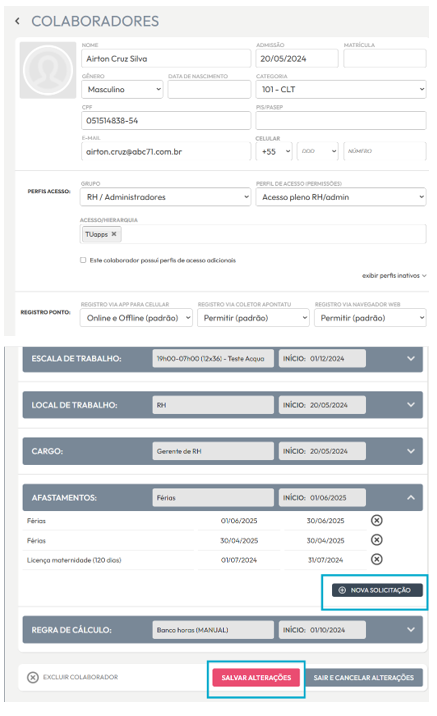Open the DDD area code dropdown
This screenshot has width=437, height=716.
point(318,151)
